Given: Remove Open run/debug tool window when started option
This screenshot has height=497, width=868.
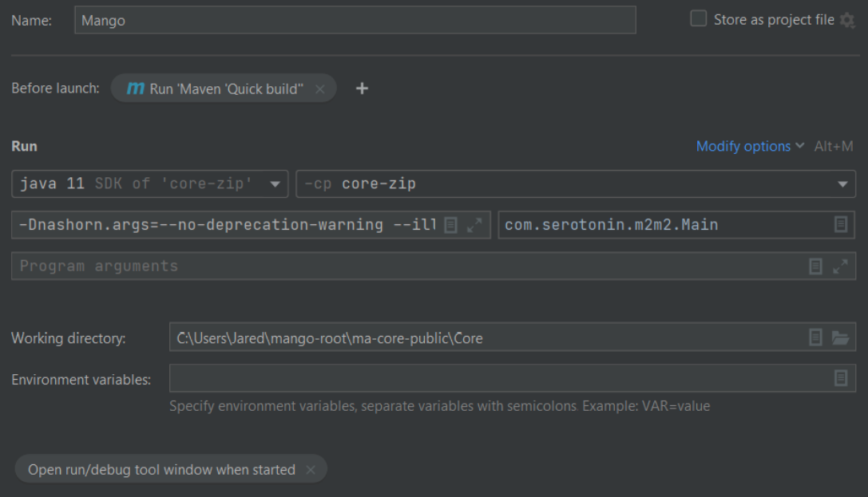Looking at the screenshot, I should click(311, 470).
